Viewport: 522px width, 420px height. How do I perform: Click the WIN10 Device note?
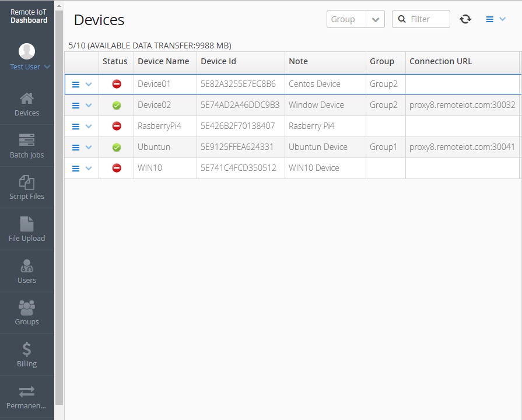click(x=314, y=168)
